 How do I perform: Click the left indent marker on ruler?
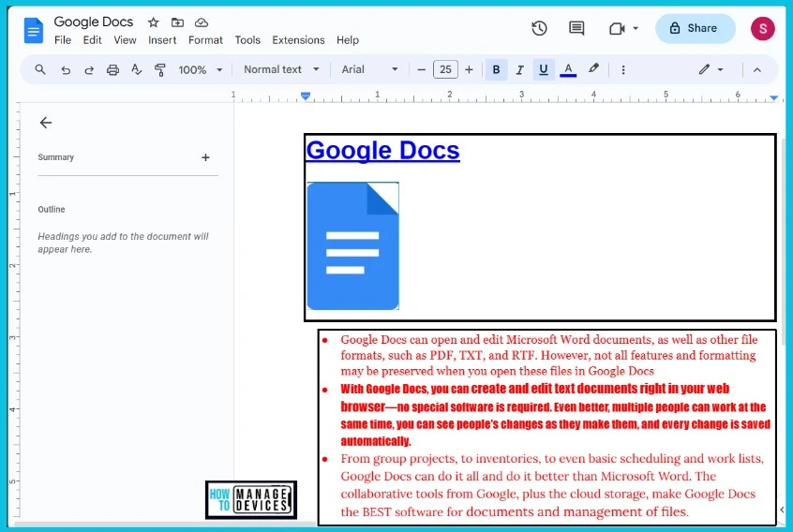[x=306, y=96]
